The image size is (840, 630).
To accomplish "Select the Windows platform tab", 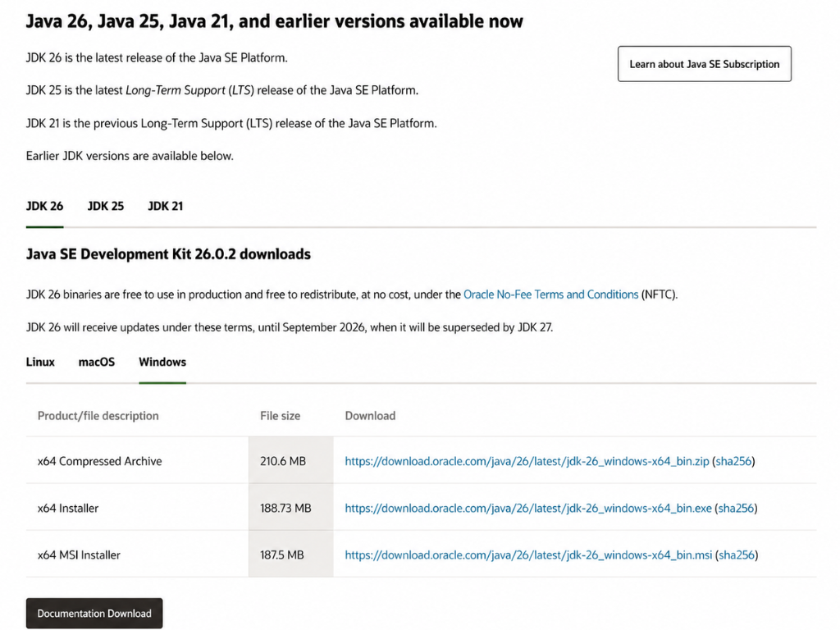I will tap(162, 362).
